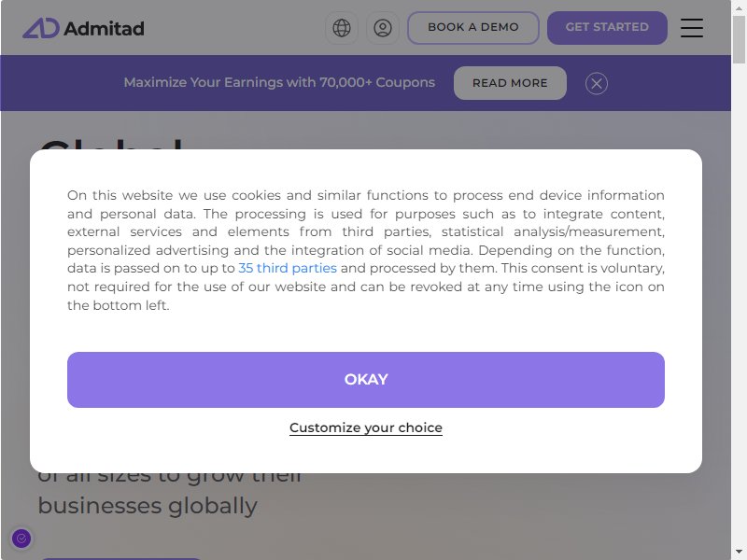
Task: Click the vertical scrollbar thumb
Action: 739,39
